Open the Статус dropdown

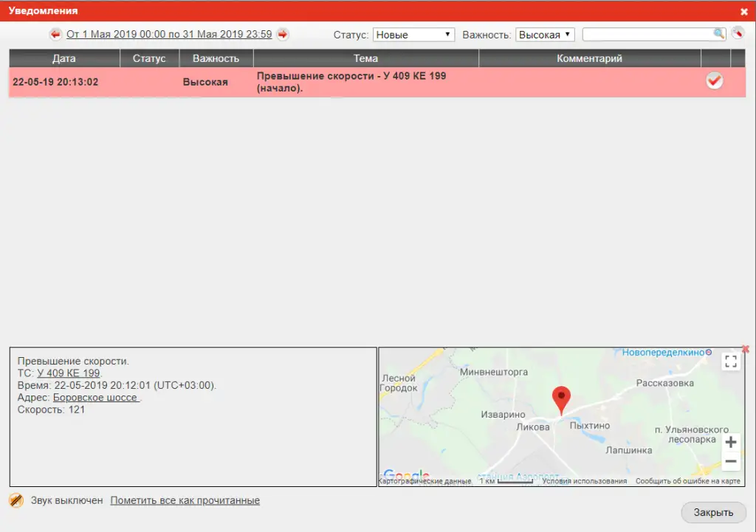413,35
